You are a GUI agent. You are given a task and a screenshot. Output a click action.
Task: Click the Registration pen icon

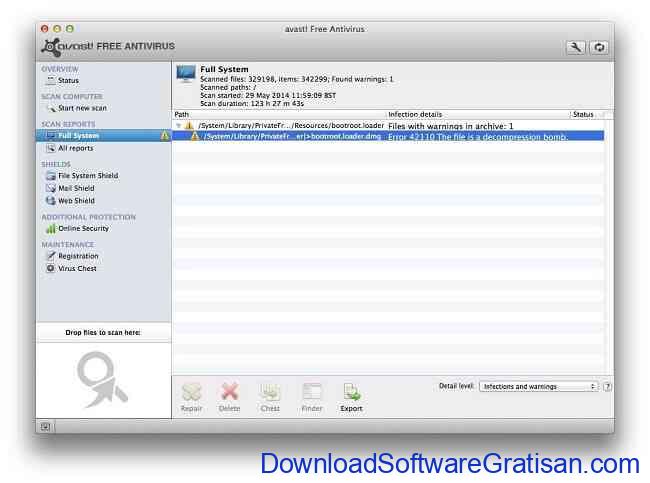click(51, 256)
